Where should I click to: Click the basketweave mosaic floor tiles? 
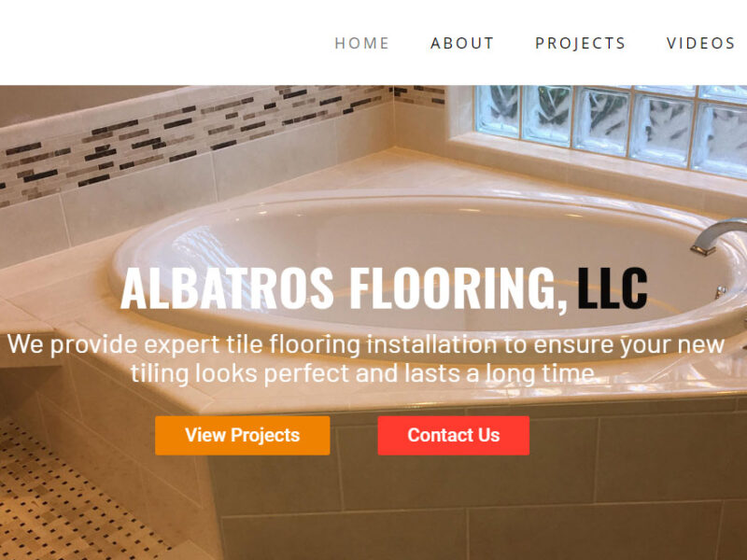point(72,496)
